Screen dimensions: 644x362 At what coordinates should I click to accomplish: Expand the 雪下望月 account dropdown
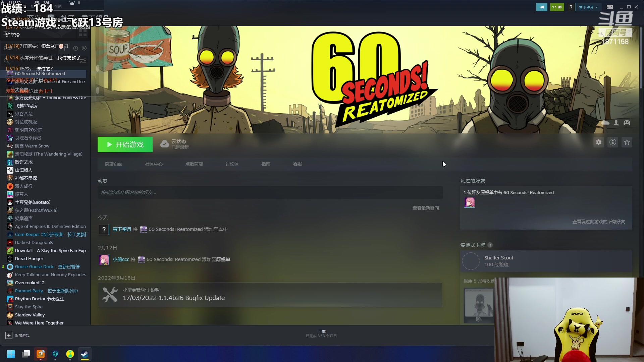coord(588,7)
